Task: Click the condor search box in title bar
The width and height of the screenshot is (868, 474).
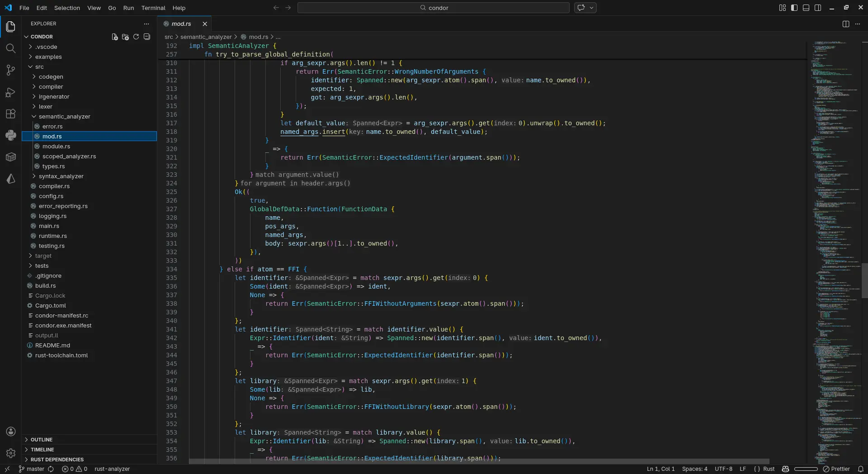Action: point(434,8)
